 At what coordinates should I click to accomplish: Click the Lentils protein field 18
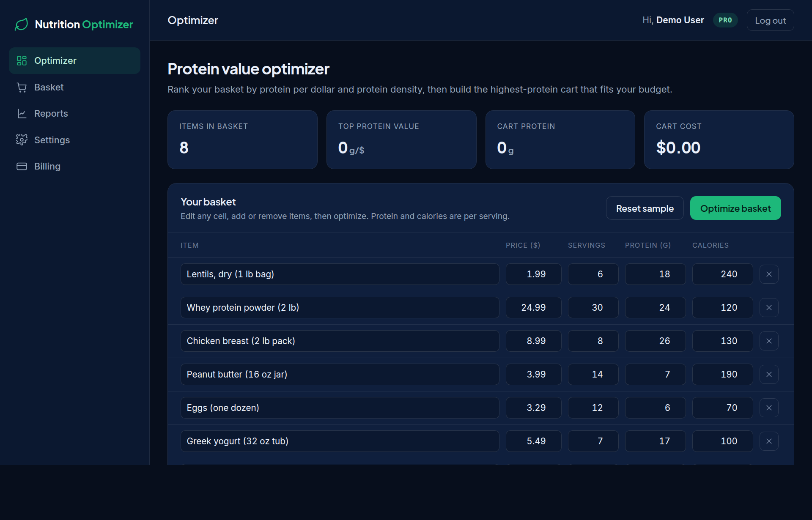point(656,274)
